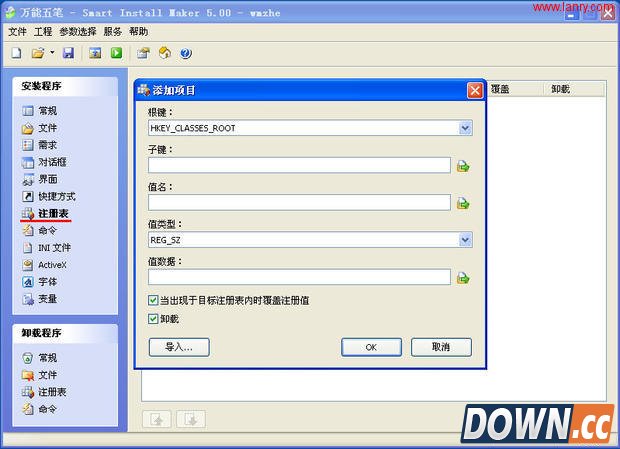Select 快捷方式 in the sidebar
The width and height of the screenshot is (620, 449).
click(x=49, y=196)
